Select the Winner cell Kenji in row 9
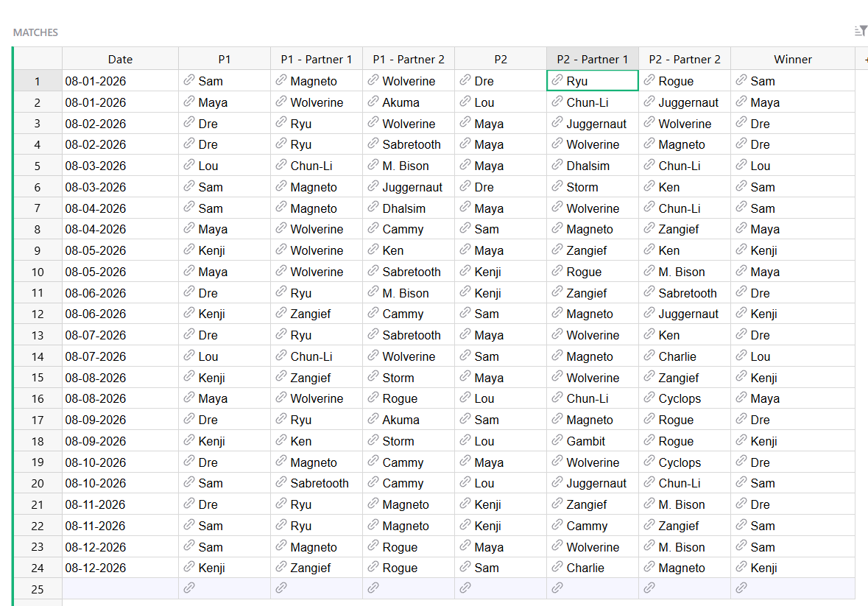This screenshot has height=606, width=868. tap(793, 250)
